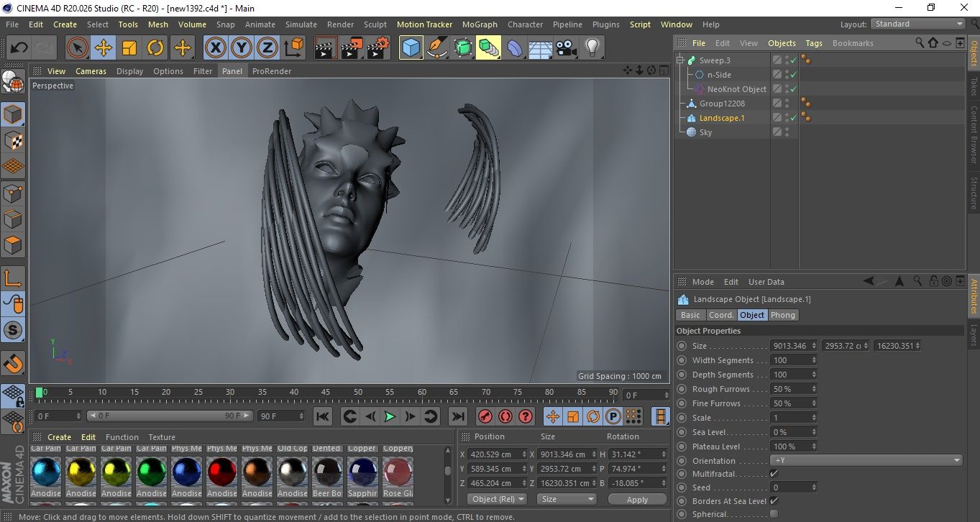980x522 pixels.
Task: Toggle the Spherical checkbox
Action: [774, 514]
